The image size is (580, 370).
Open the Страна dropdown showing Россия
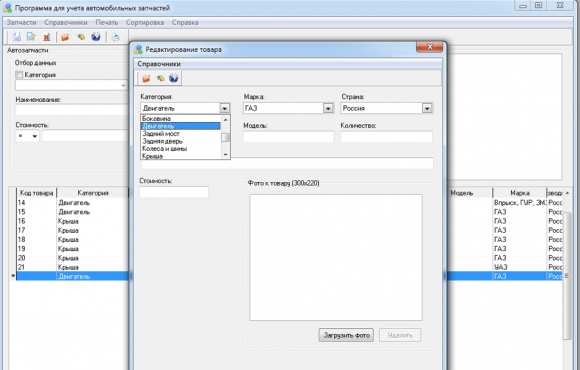click(x=427, y=108)
